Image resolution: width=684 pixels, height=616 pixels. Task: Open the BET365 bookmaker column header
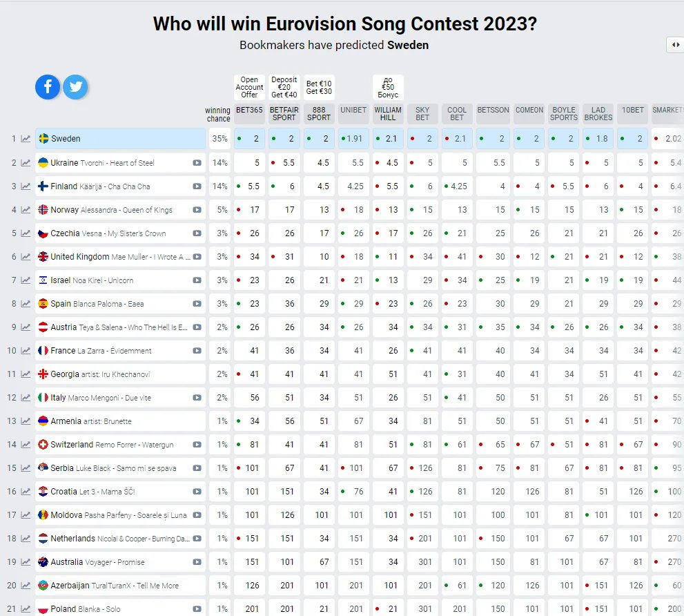coord(249,110)
